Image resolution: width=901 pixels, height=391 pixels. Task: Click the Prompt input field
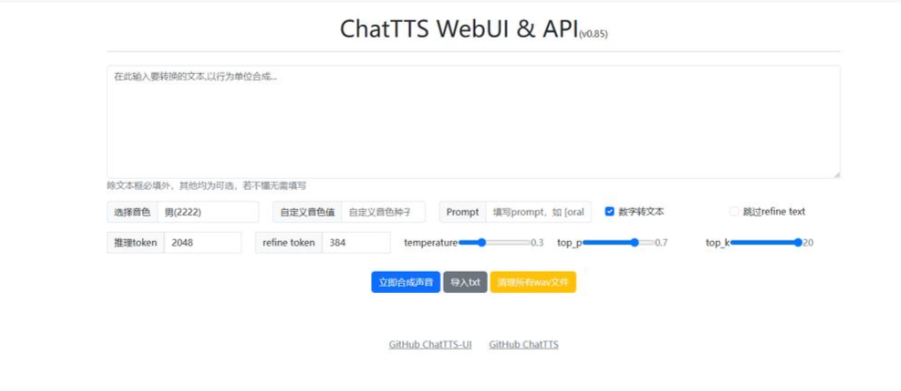tap(538, 212)
